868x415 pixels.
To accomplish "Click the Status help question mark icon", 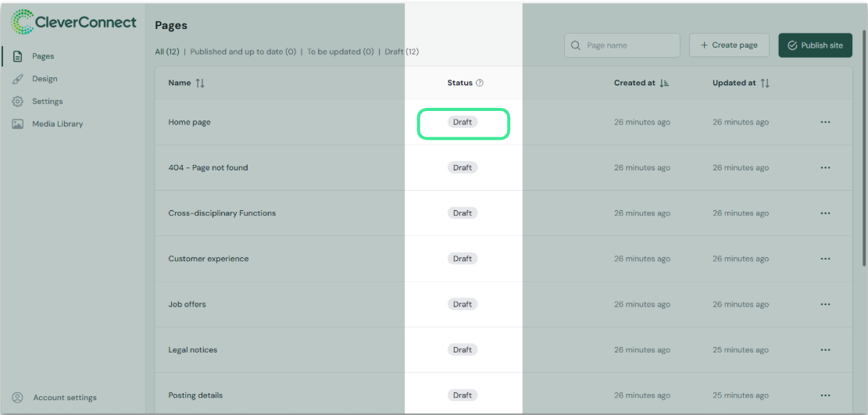I will click(480, 83).
